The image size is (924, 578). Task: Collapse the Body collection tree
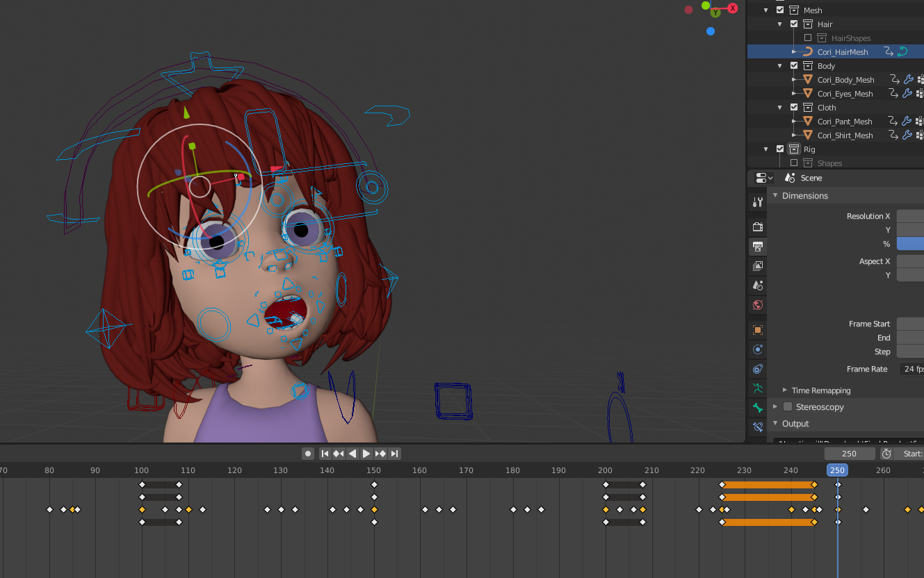pos(780,65)
